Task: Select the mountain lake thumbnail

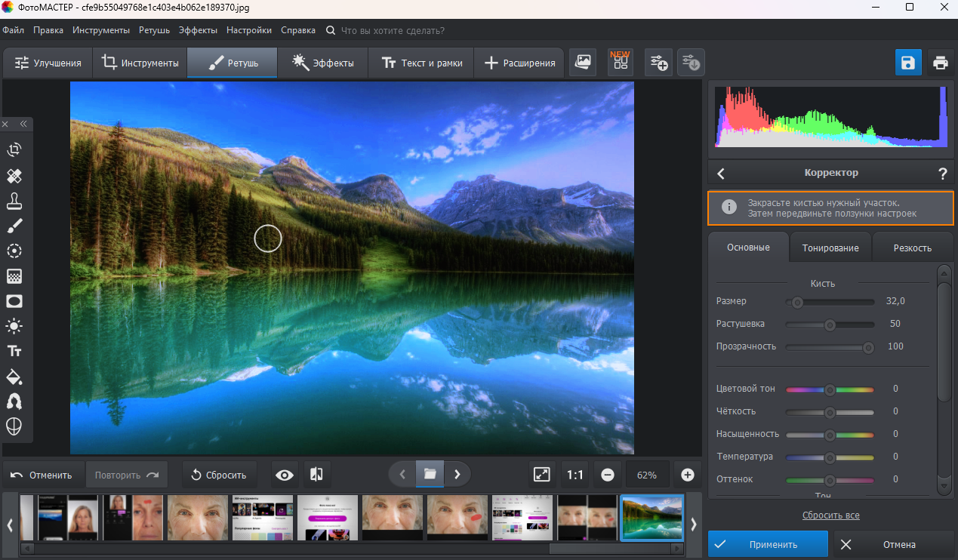Action: 652,518
